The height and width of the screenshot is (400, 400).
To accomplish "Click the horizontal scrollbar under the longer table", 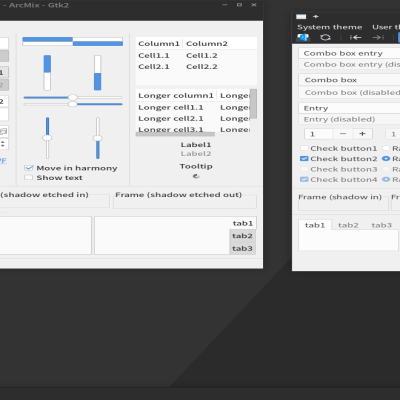I will pos(175,134).
